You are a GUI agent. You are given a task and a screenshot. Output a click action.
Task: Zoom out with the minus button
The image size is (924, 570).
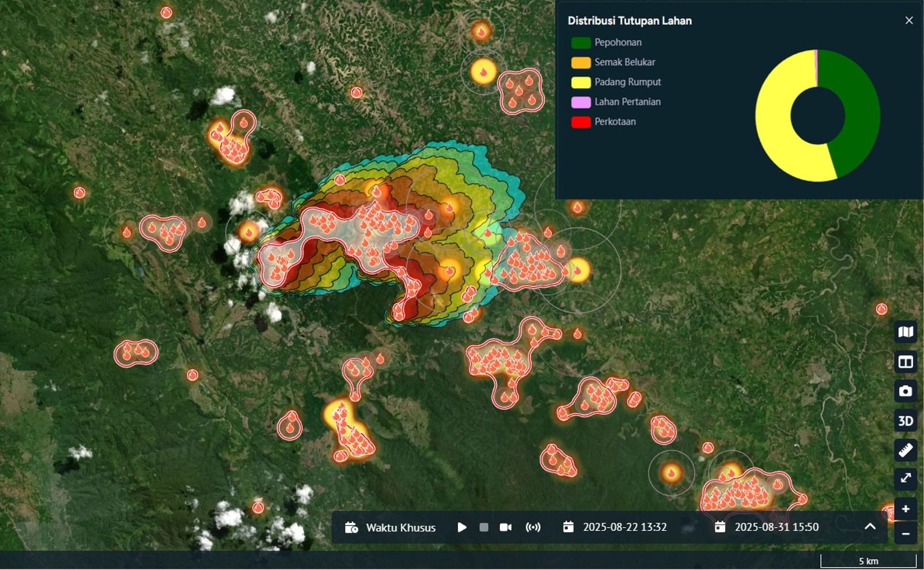(x=906, y=534)
